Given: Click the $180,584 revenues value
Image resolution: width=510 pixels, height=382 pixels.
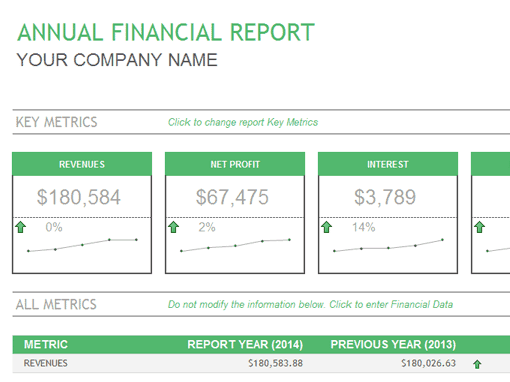Looking at the screenshot, I should [x=79, y=197].
